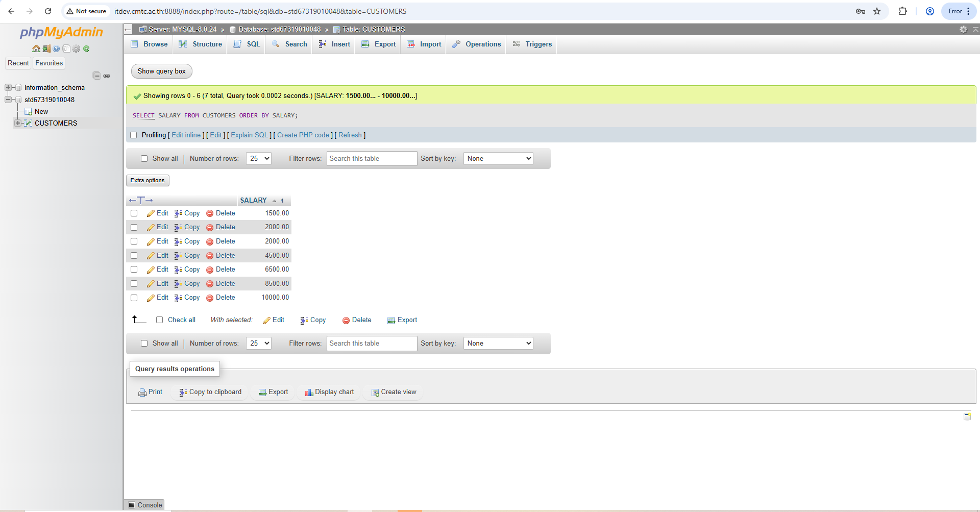Tick the top Show all checkbox
980x512 pixels.
[144, 159]
